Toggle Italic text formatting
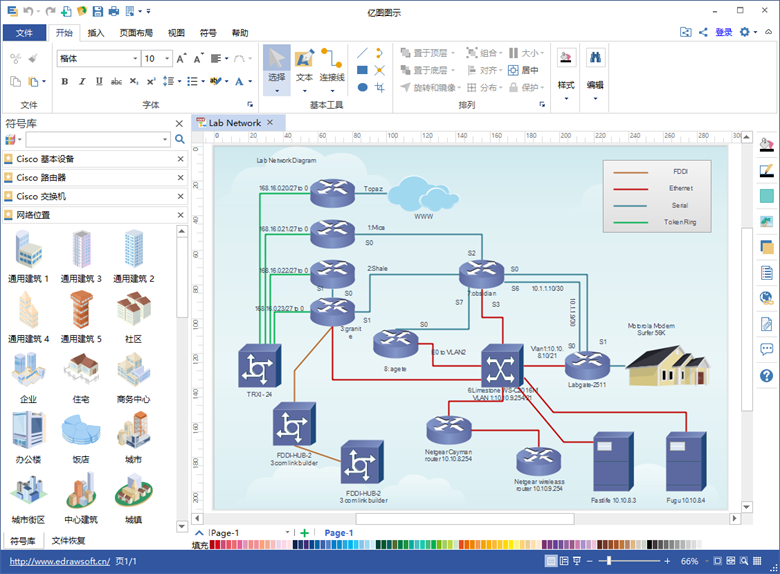This screenshot has width=780, height=574. click(x=82, y=81)
